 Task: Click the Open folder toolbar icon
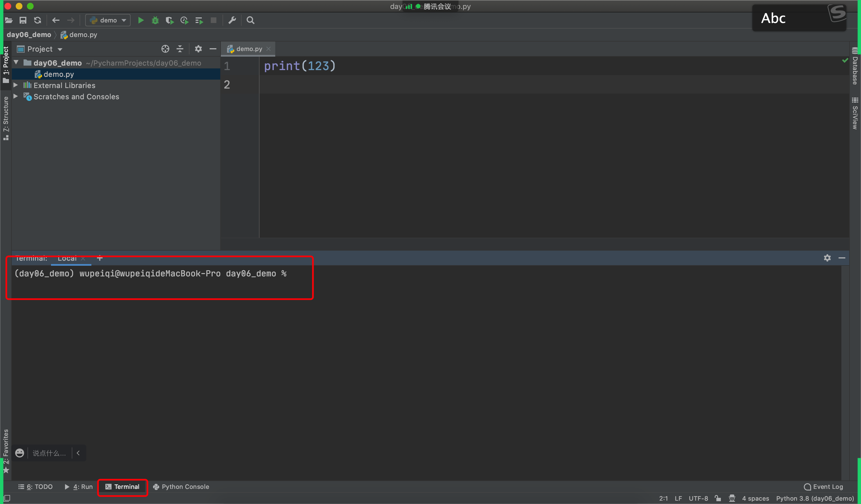pos(9,20)
